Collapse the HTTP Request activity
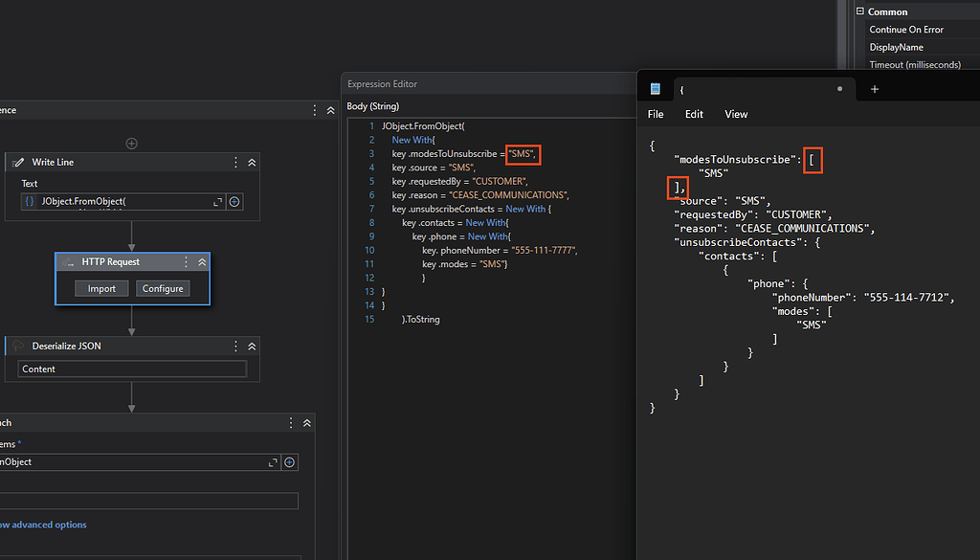The width and height of the screenshot is (980, 560). (x=202, y=262)
